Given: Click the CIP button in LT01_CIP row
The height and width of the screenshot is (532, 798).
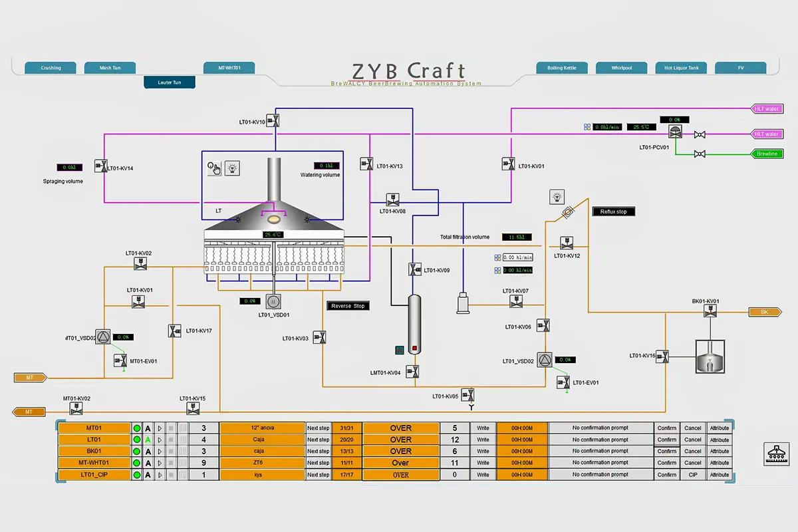Looking at the screenshot, I should (x=693, y=475).
